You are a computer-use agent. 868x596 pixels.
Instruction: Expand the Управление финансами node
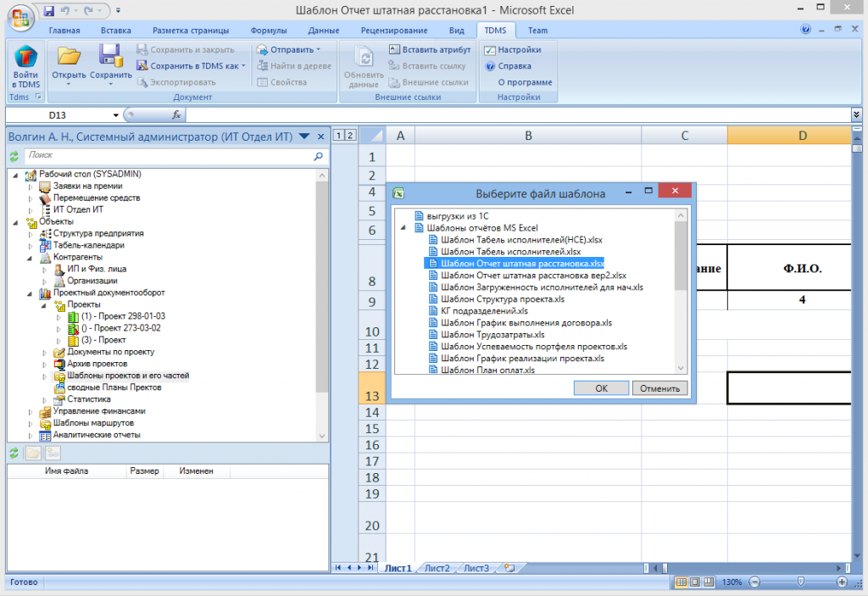click(31, 411)
